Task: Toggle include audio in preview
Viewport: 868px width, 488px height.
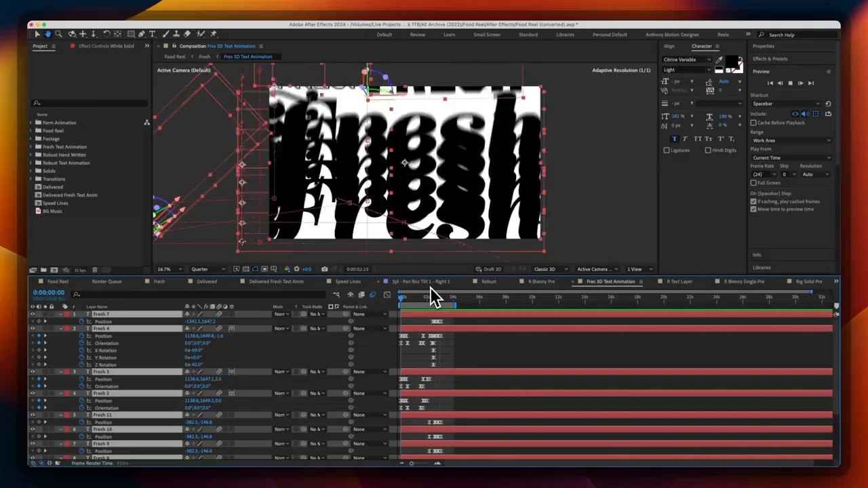Action: pyautogui.click(x=806, y=113)
